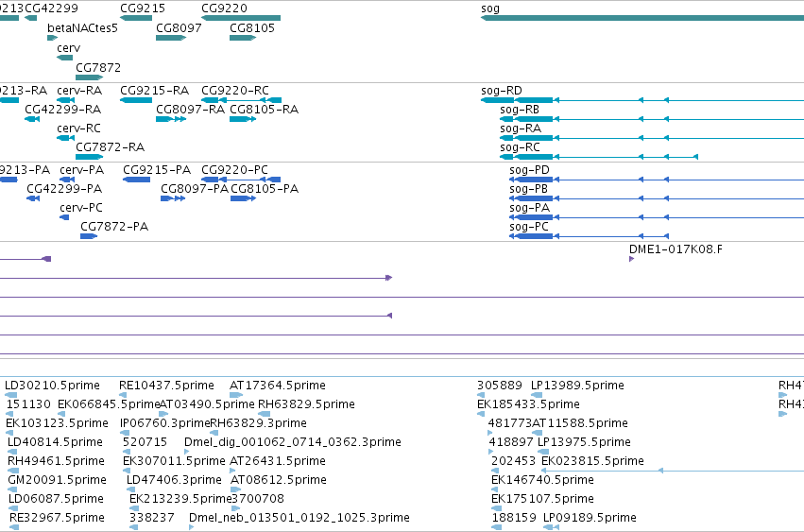
Task: Select the CG8097-PA protein glyph
Action: point(173,198)
